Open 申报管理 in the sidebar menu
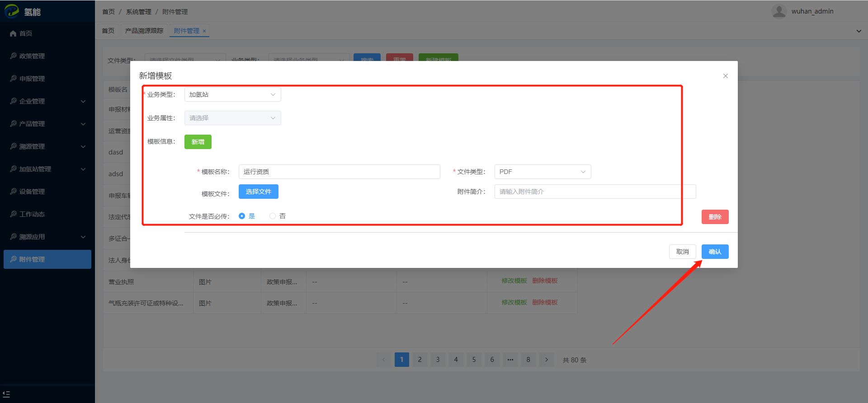 coord(47,79)
